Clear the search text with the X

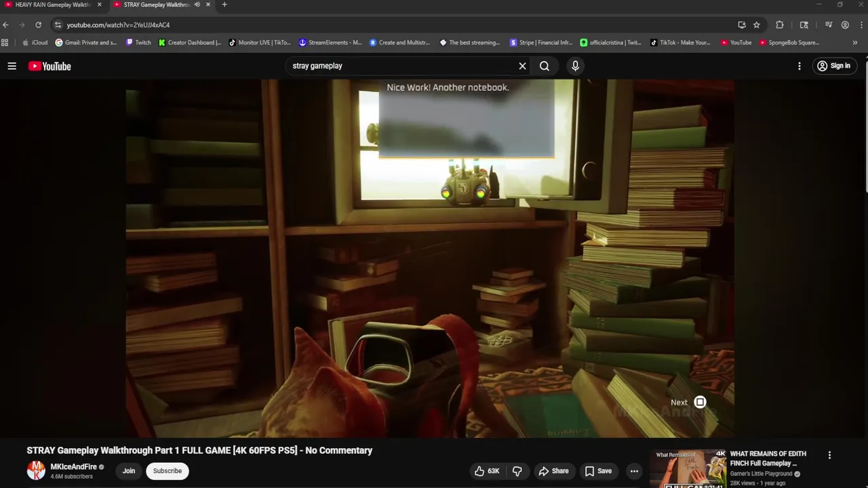522,66
